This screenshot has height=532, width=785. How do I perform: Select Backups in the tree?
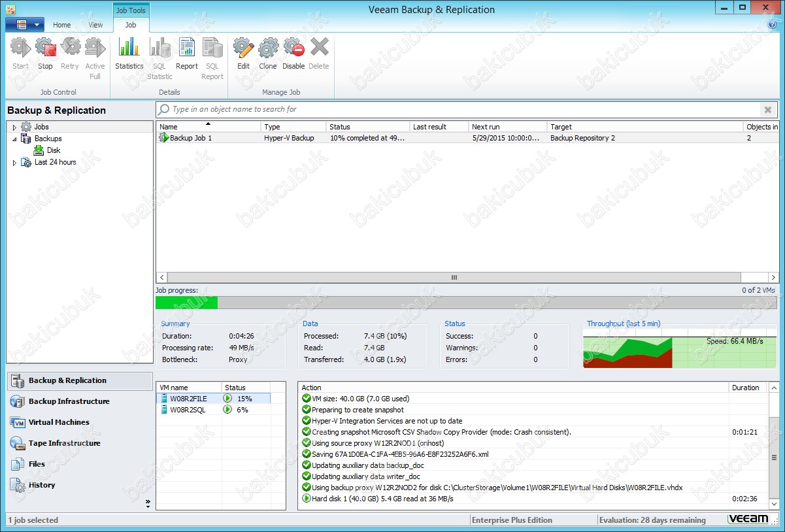tap(48, 139)
